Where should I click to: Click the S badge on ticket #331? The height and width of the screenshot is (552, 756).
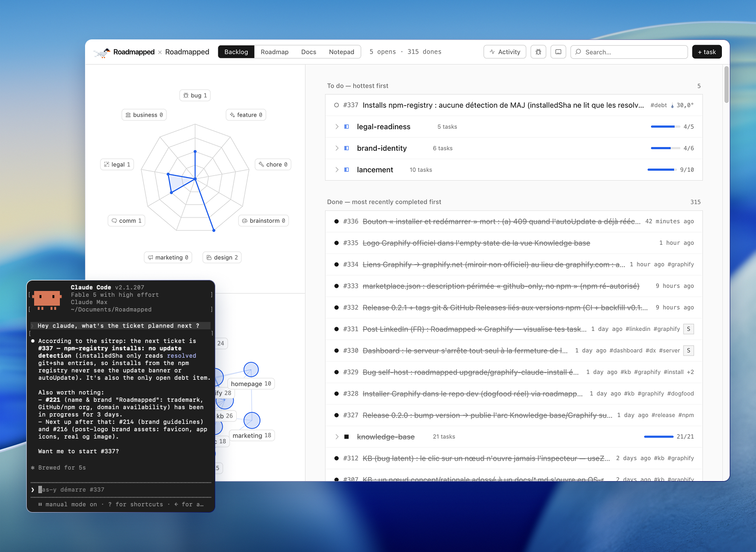tap(689, 329)
